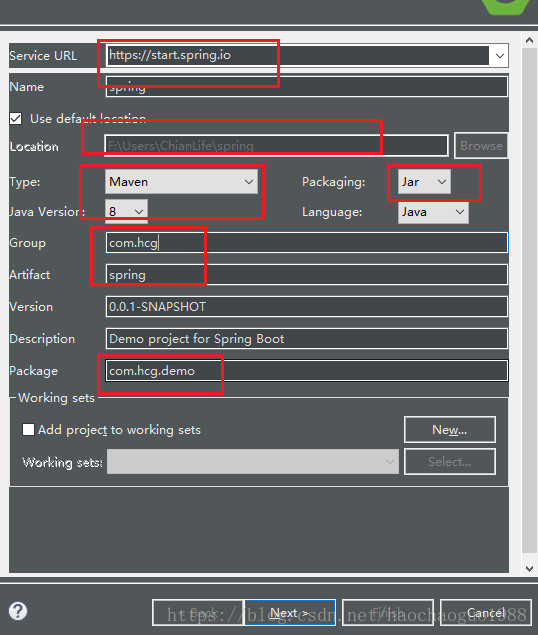Image resolution: width=538 pixels, height=635 pixels.
Task: Click the Version field 0.0.1-SNAPSHOT
Action: [307, 307]
